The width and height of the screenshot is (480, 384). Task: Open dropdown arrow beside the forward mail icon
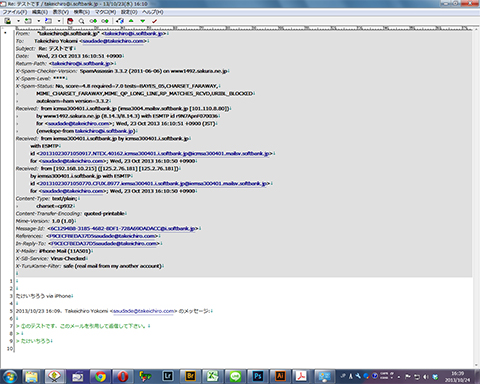click(59, 21)
